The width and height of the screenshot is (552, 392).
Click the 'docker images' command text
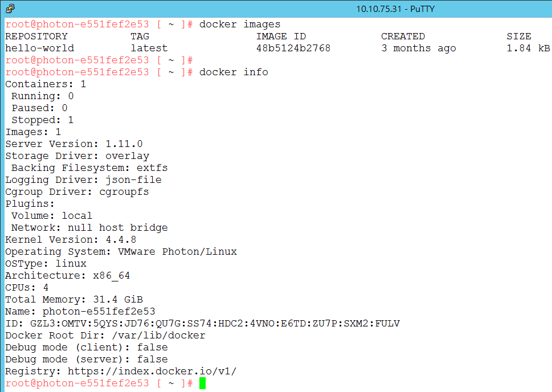click(x=240, y=24)
